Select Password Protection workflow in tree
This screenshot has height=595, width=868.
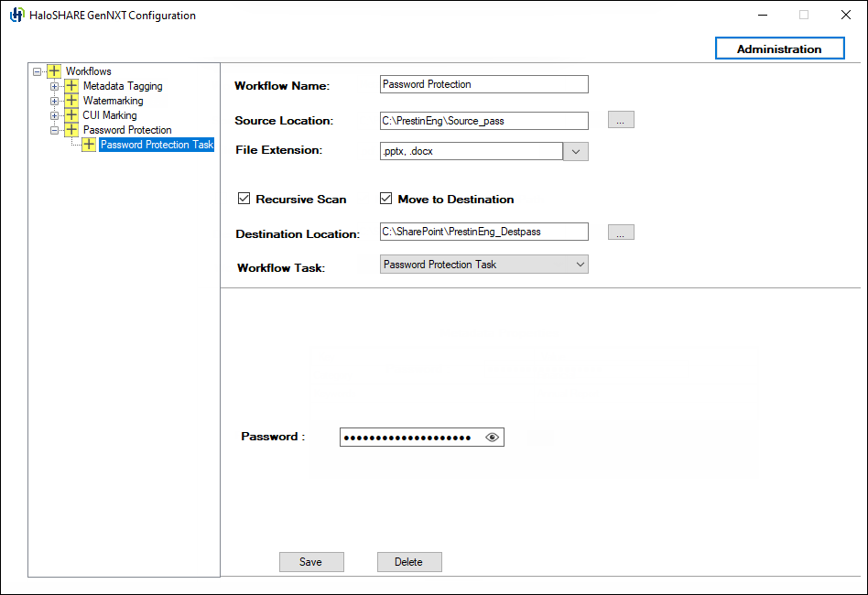(127, 129)
